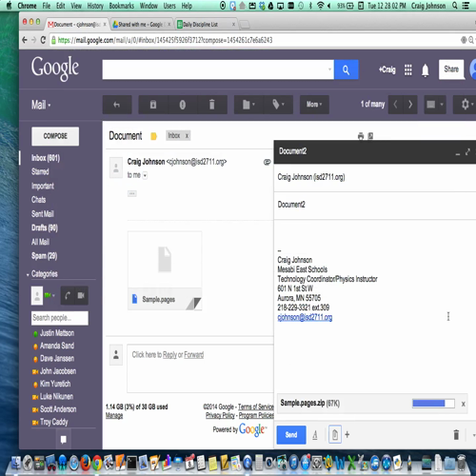Open the Google apps grid icon
Screen dimensions: 476x476
408,69
